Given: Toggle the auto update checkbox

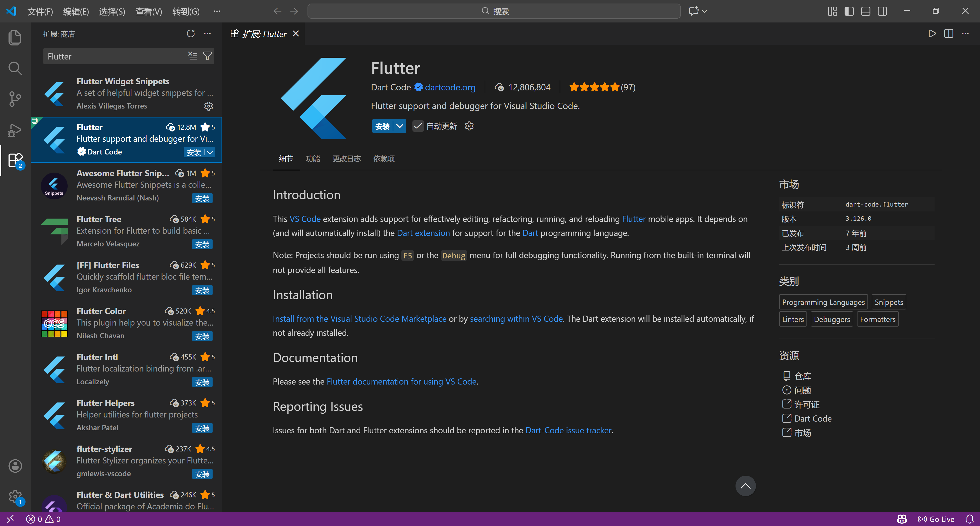Looking at the screenshot, I should (x=418, y=126).
